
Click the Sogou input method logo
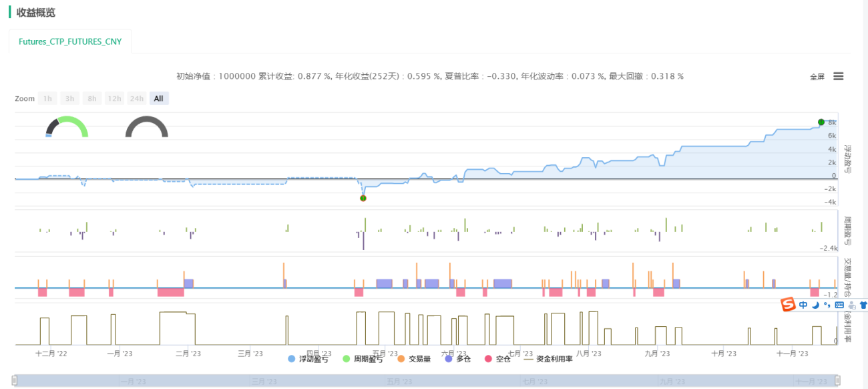point(789,305)
